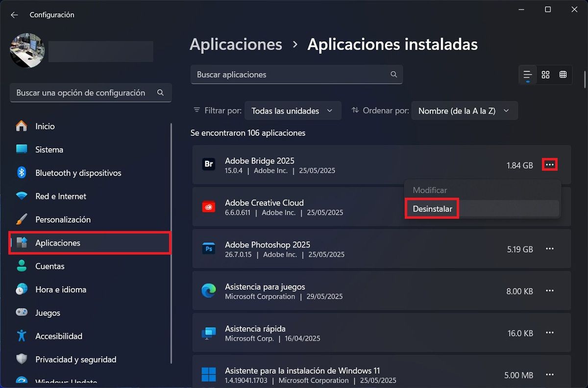Click the sidebar navigation scrollbar

pos(171,243)
